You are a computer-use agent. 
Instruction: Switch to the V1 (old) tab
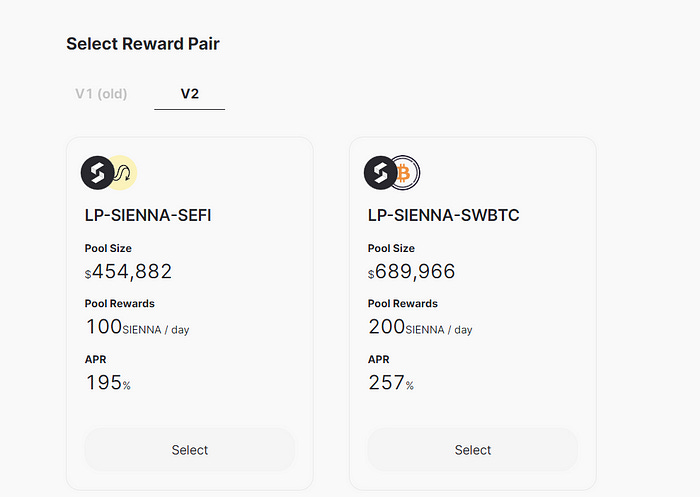(101, 94)
